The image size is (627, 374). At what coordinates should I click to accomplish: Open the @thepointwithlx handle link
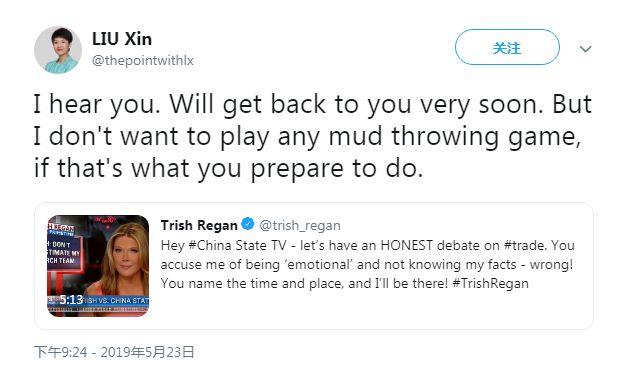[143, 60]
